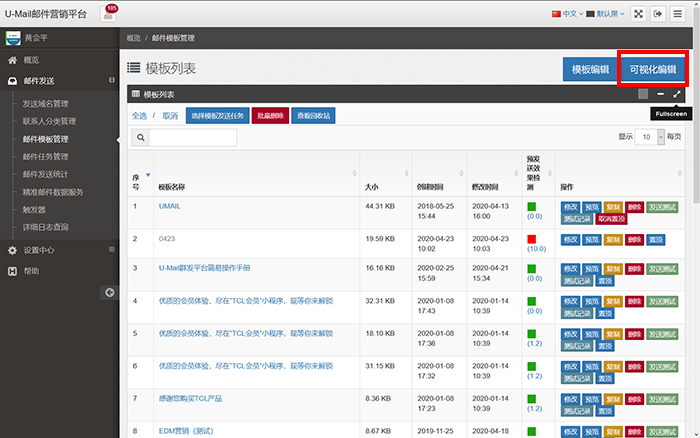700x438 pixels.
Task: Click the search magnifier icon in the table toolbar
Action: tap(141, 137)
